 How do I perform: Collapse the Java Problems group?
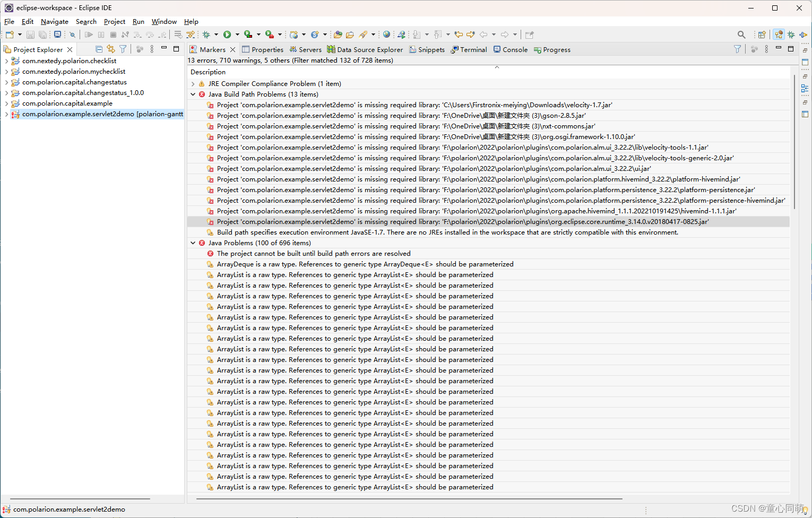coord(193,243)
